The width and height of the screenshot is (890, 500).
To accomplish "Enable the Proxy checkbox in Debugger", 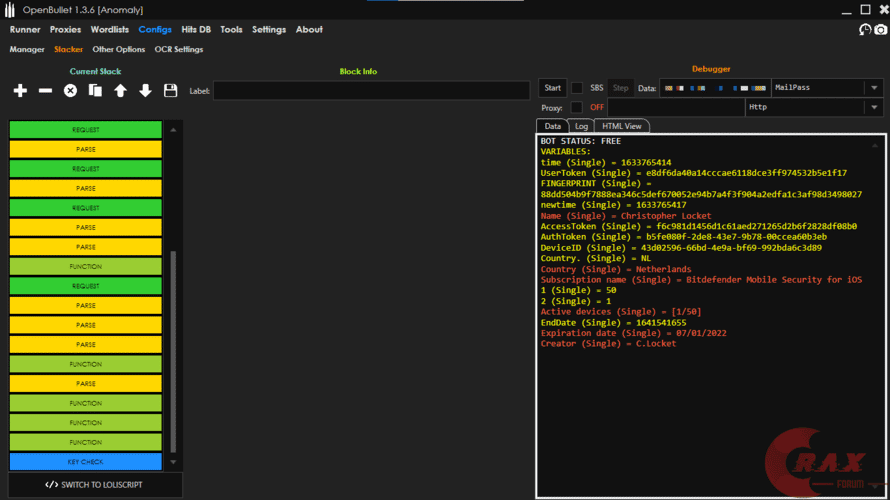I will pos(577,107).
